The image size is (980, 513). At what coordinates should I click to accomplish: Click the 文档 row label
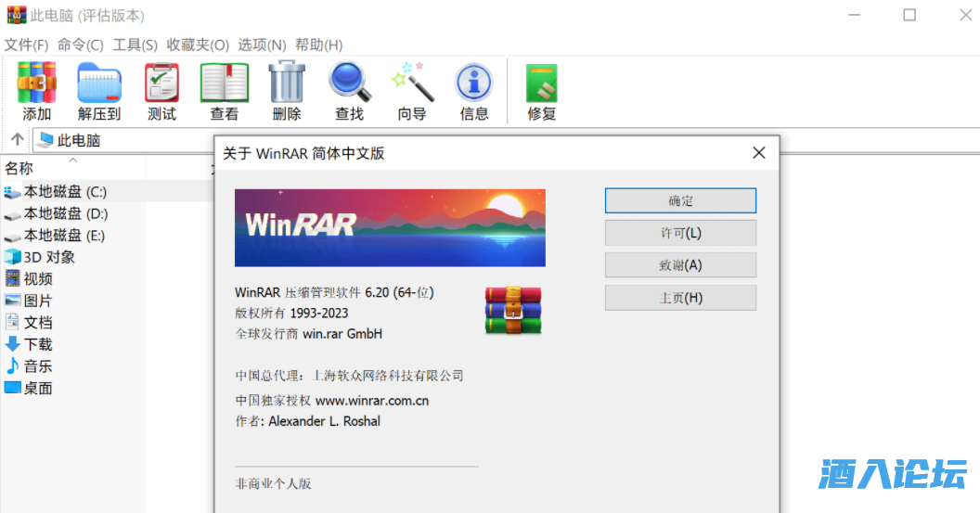click(x=38, y=323)
